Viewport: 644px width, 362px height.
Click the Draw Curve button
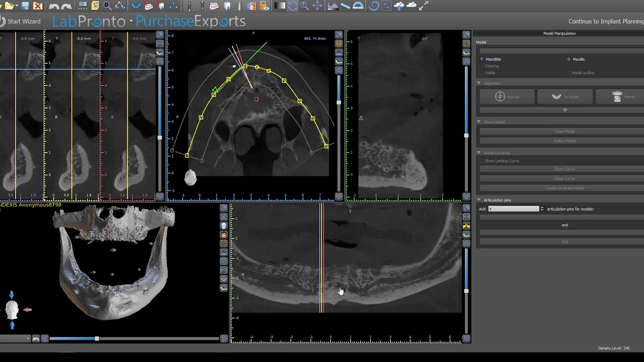click(x=562, y=169)
